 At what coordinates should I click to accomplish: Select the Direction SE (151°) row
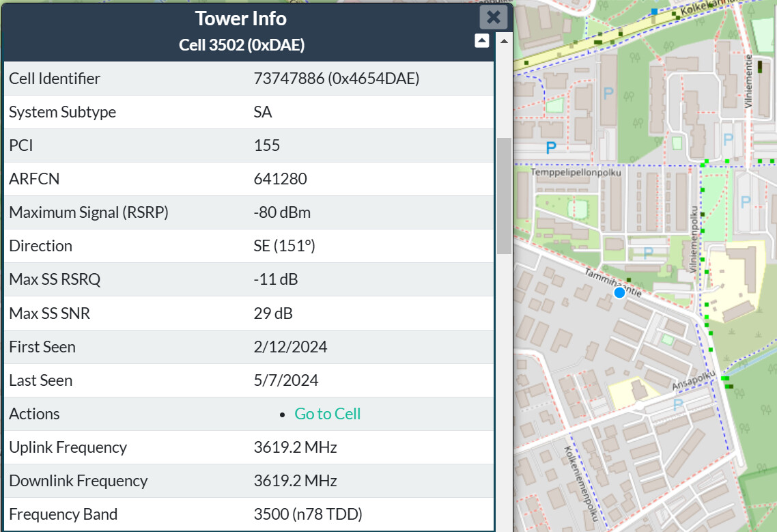point(249,246)
